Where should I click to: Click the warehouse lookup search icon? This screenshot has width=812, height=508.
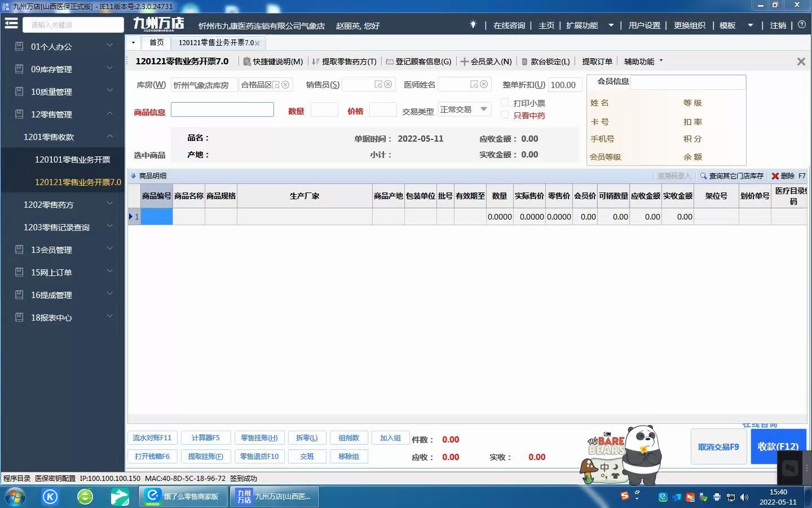pos(276,85)
